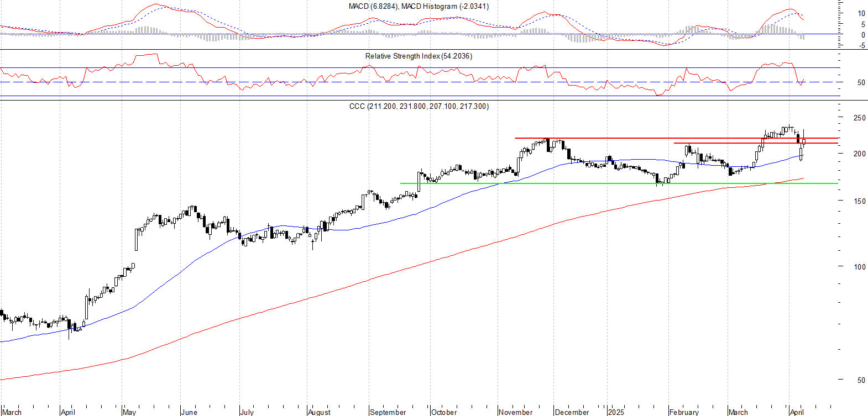Click the 2025 year label
868x416 pixels.
click(616, 412)
